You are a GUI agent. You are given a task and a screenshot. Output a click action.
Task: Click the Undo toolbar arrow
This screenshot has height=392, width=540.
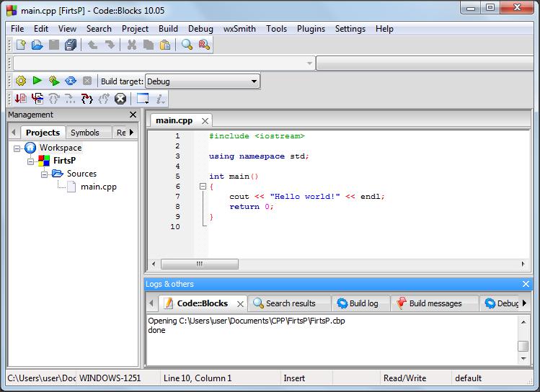click(92, 45)
